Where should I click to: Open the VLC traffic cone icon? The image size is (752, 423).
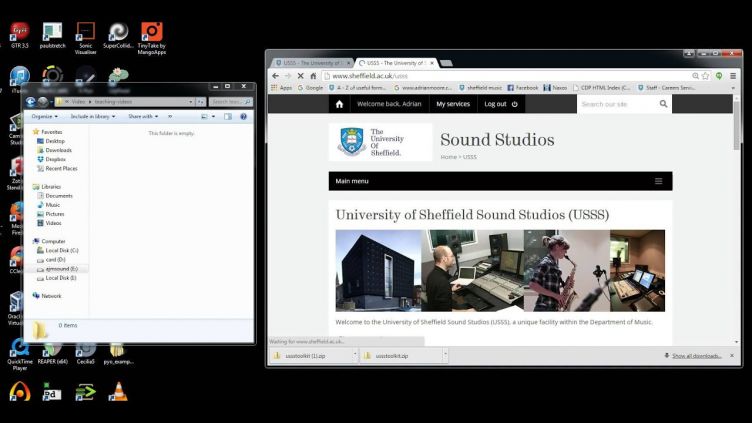click(118, 392)
